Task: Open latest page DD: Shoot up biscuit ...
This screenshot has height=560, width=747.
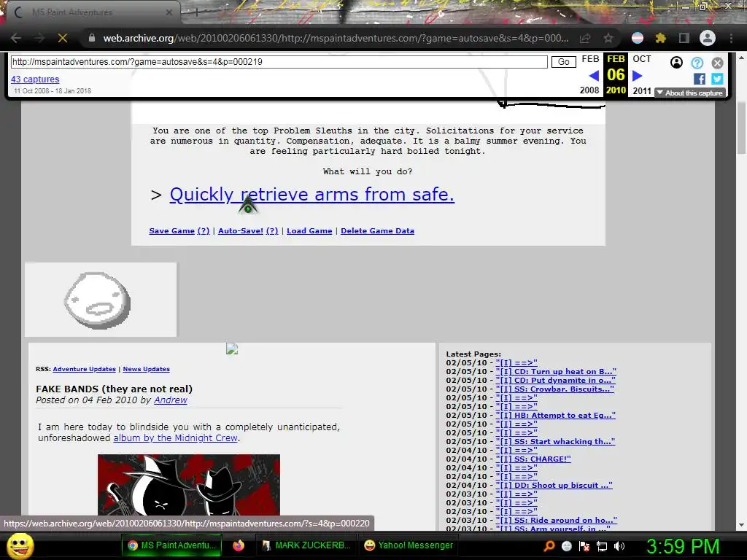Action: pyautogui.click(x=554, y=485)
